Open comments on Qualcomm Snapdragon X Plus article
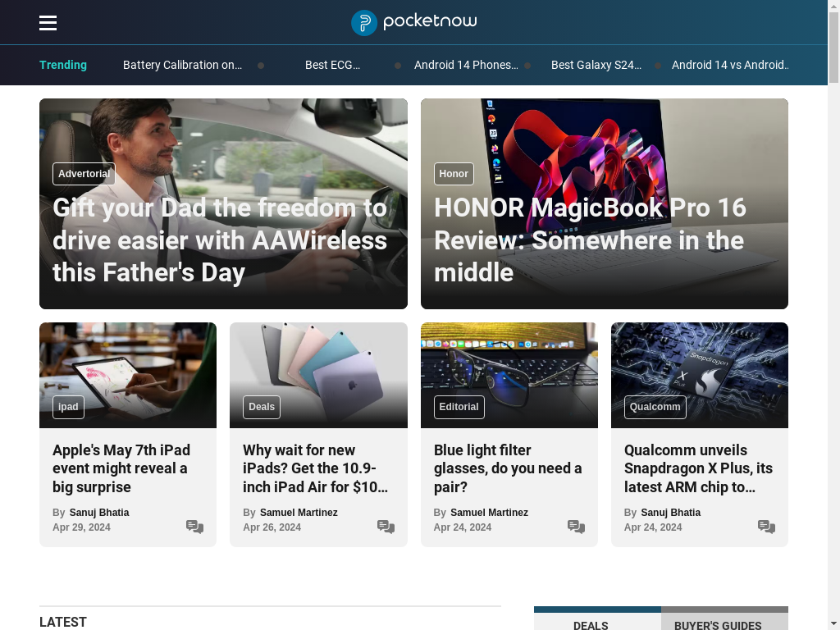Viewport: 840px width, 630px height. click(x=766, y=527)
